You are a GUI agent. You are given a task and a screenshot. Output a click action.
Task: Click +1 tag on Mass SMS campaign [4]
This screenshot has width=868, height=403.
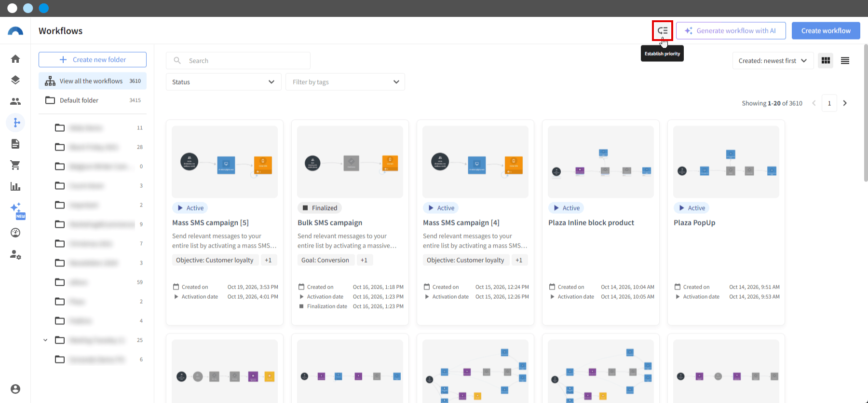click(519, 260)
